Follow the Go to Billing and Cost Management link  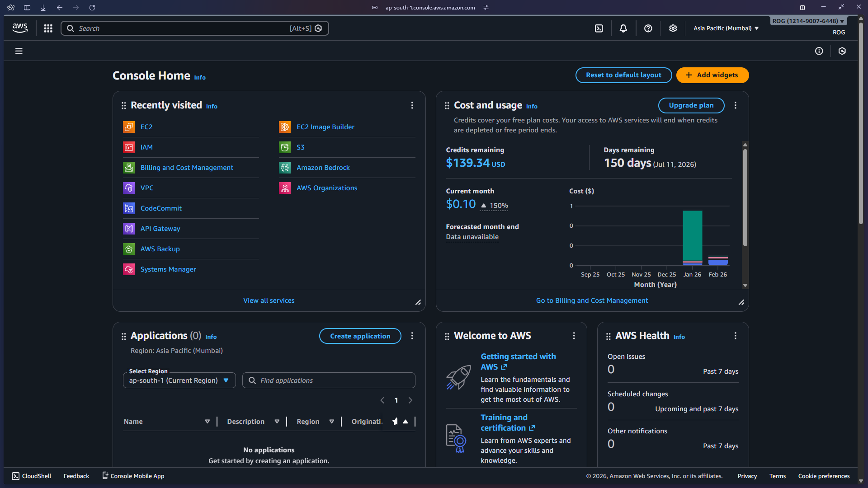coord(592,300)
